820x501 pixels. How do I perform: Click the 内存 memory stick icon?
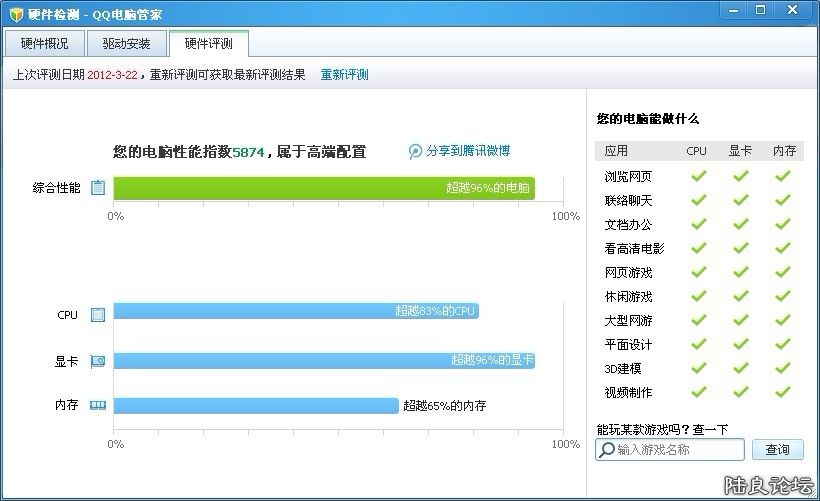[98, 406]
